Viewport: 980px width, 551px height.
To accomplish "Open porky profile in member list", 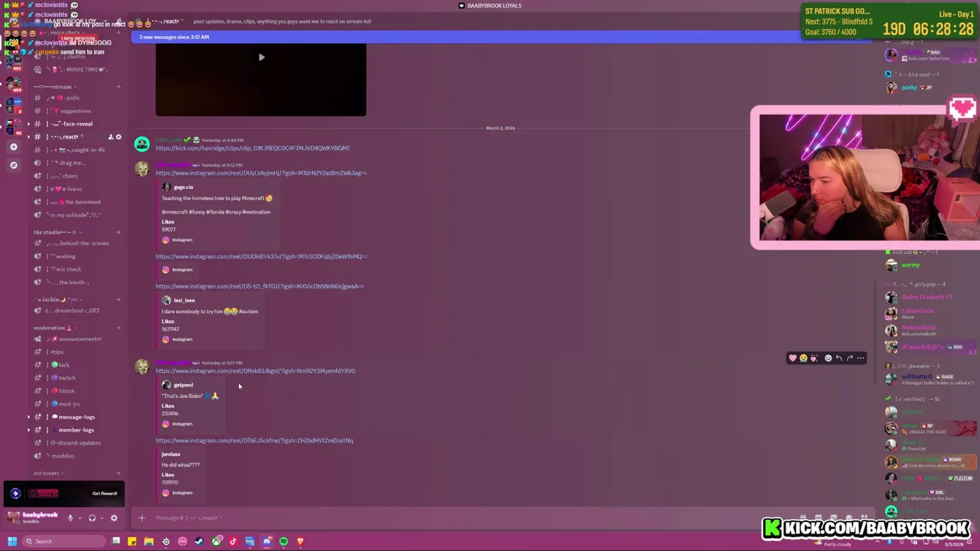I will pos(930,87).
